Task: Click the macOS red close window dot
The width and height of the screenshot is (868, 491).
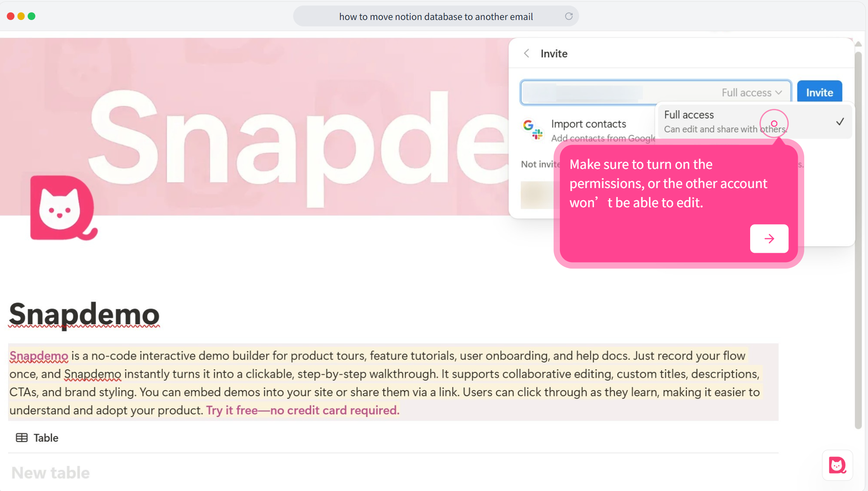Action: [x=11, y=16]
